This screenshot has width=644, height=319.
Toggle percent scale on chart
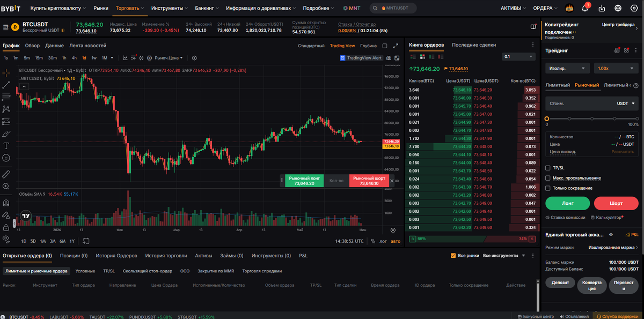coord(373,241)
